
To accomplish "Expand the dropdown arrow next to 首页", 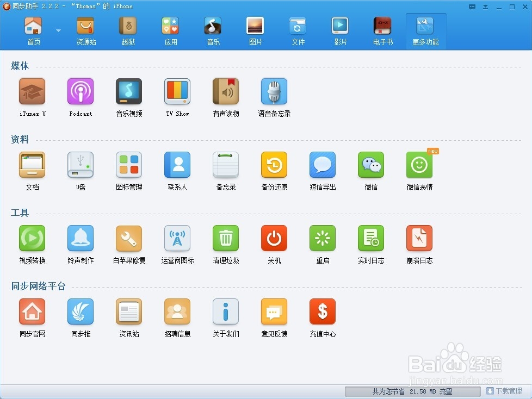I will (x=57, y=31).
